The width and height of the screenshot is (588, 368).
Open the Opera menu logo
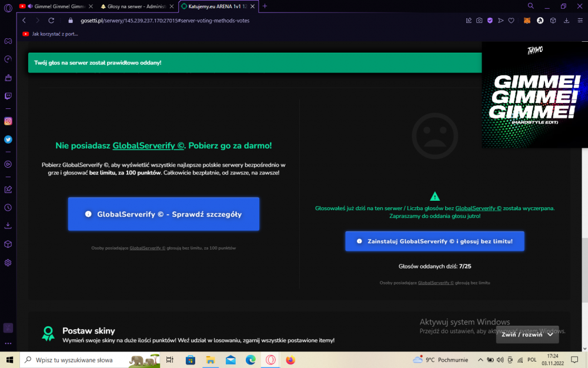click(8, 8)
